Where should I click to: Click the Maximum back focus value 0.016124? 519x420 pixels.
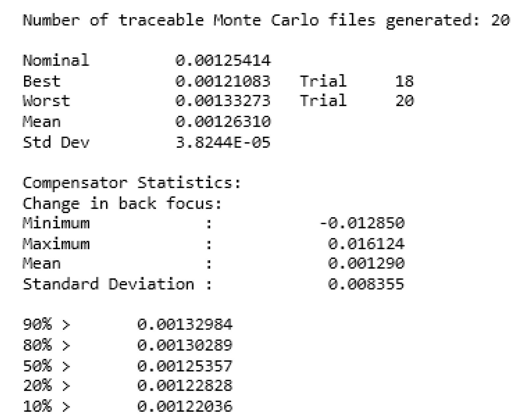tap(366, 244)
